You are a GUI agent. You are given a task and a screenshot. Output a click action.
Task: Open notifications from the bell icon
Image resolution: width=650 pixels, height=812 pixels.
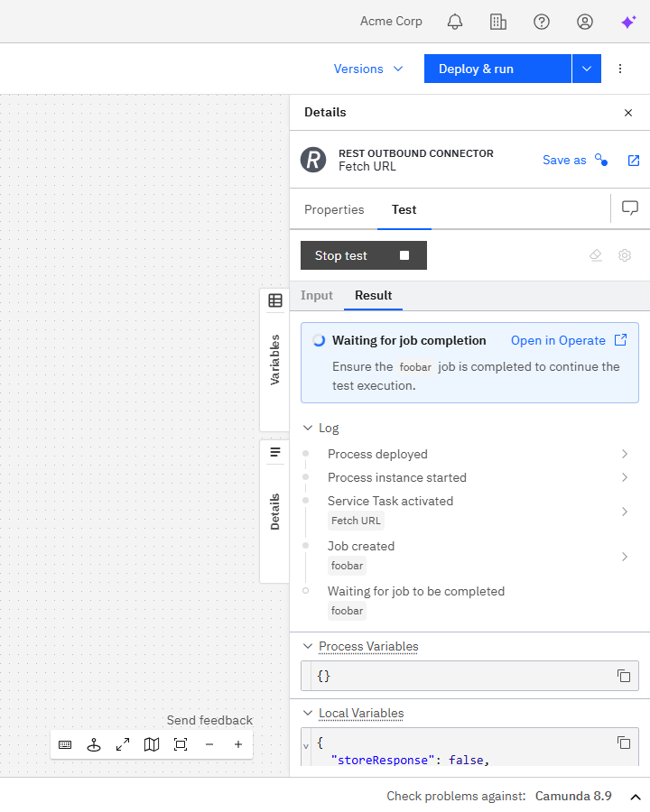click(x=455, y=22)
